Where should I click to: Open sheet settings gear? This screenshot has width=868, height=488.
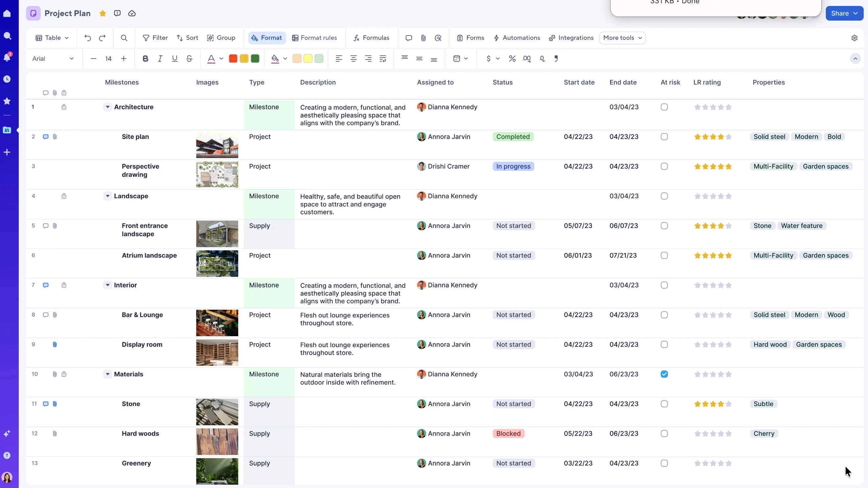click(854, 38)
